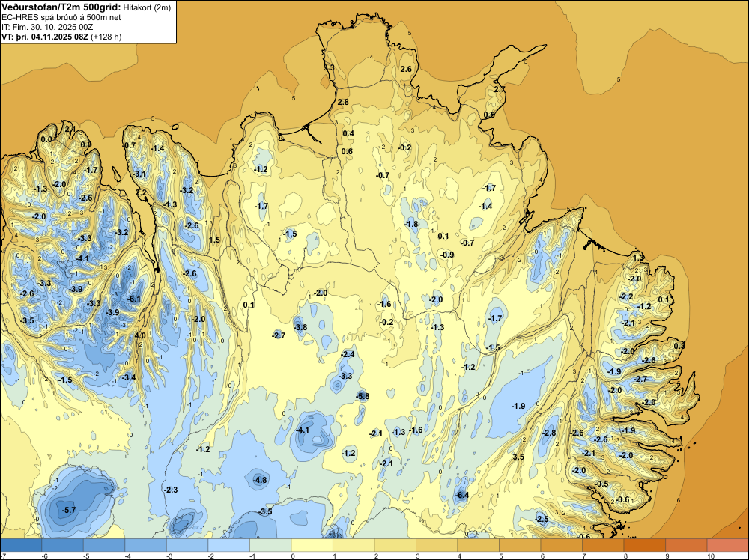
Task: Click the -2.4 temperature label
Action: [348, 354]
